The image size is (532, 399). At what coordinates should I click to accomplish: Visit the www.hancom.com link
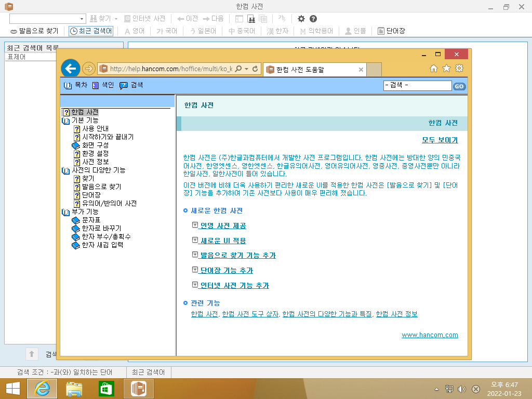coord(430,335)
